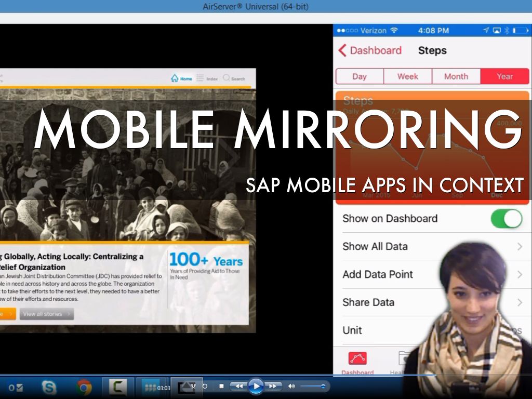Open the Outlook taskbar icon
Screen dimensions: 532x399
[15, 387]
